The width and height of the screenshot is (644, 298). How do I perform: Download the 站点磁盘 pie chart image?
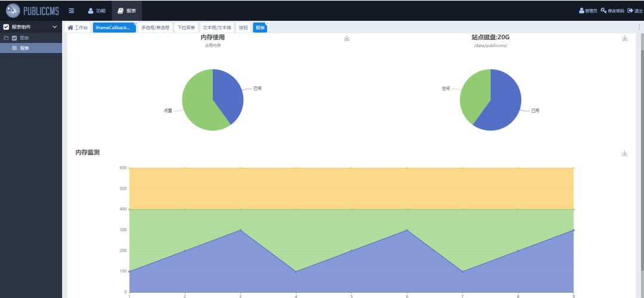point(625,38)
